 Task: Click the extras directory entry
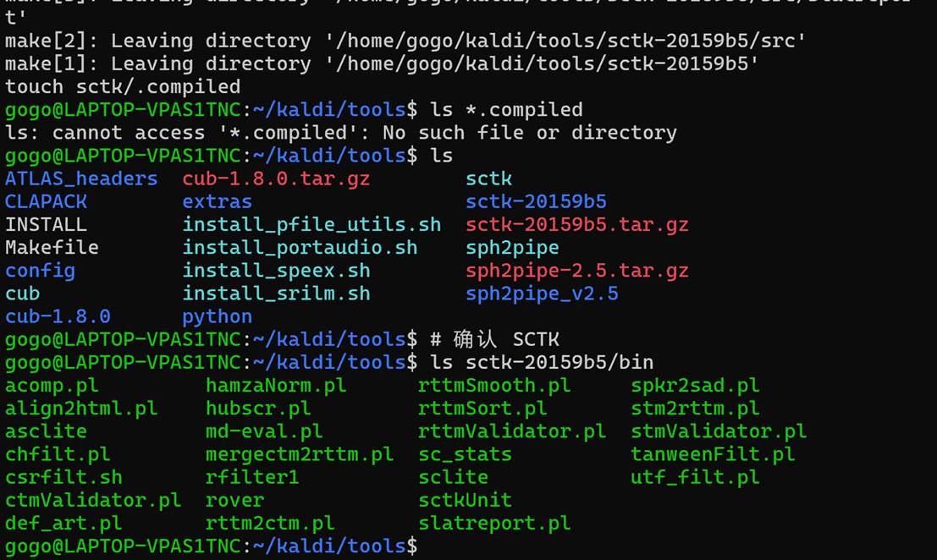(217, 202)
